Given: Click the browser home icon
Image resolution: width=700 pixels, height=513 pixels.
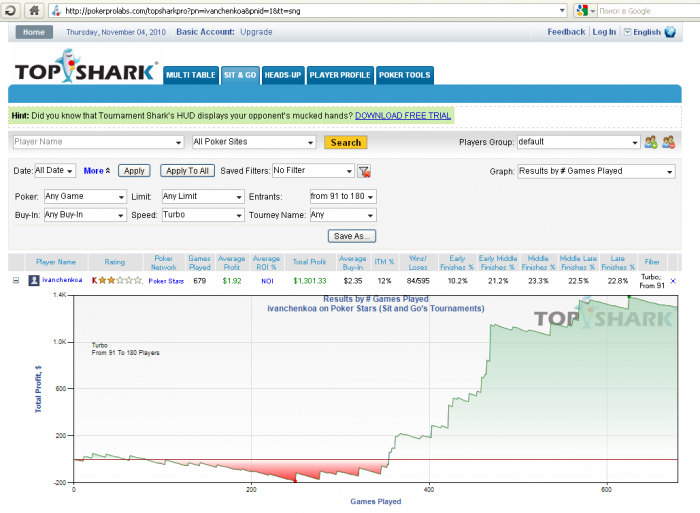Looking at the screenshot, I should click(x=34, y=10).
